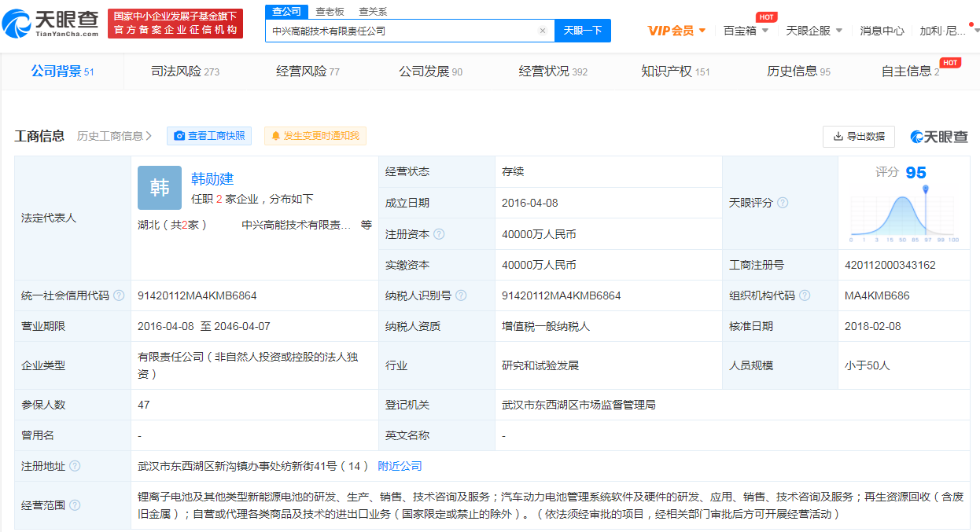Open the 司法风险 tab
Image resolution: width=980 pixels, height=532 pixels.
pos(185,72)
